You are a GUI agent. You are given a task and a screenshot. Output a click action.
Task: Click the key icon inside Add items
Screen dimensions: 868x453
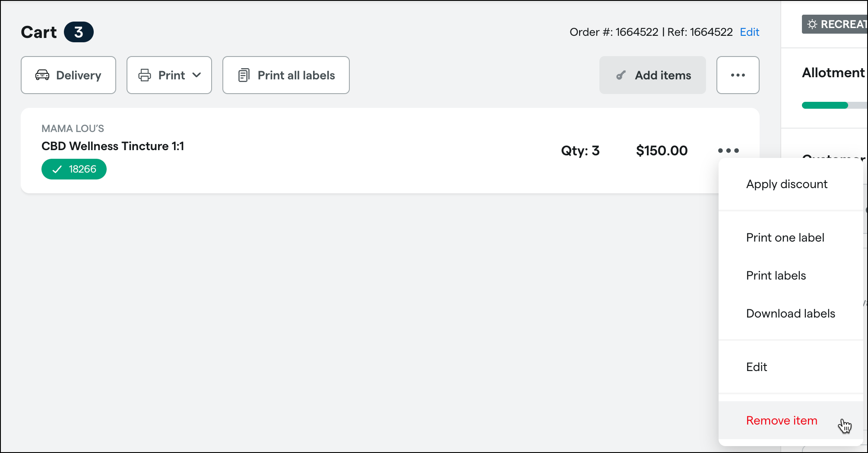click(621, 75)
